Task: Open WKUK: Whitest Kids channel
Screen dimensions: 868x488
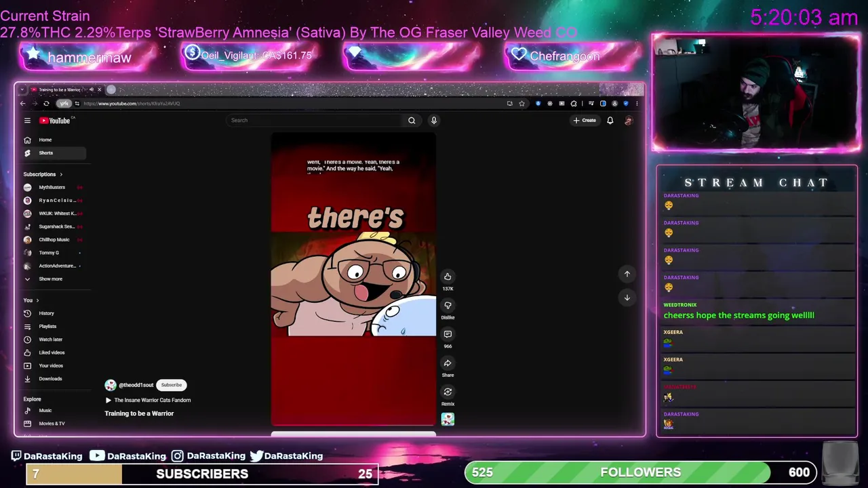Action: 53,213
